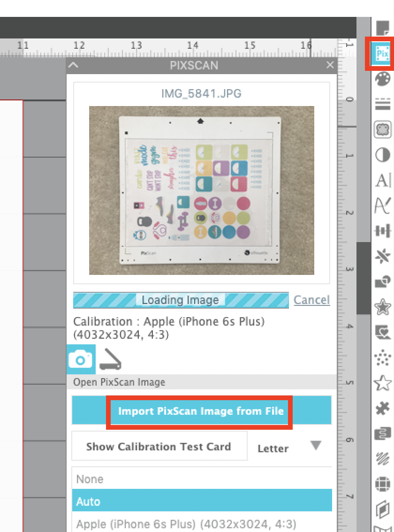Open the Fill color palette panel
This screenshot has height=532, width=394.
click(382, 79)
